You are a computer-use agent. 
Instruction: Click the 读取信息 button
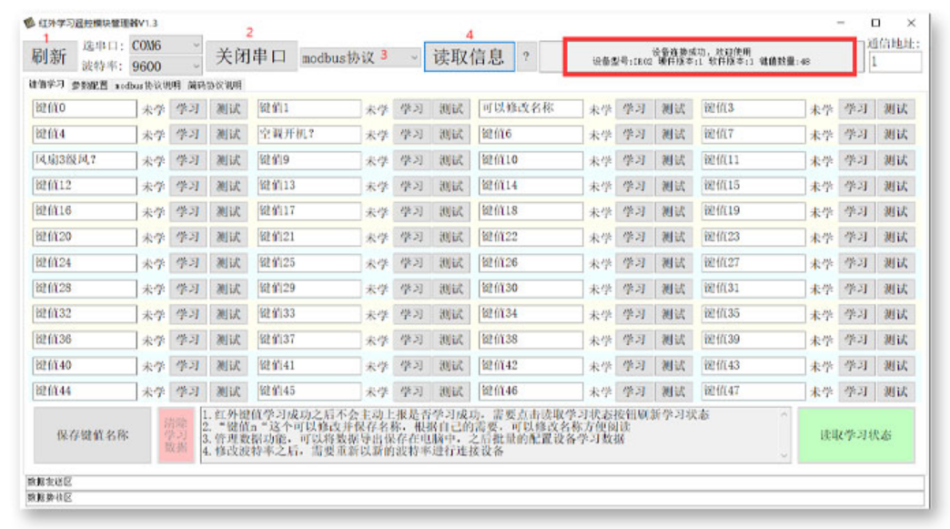coord(469,56)
